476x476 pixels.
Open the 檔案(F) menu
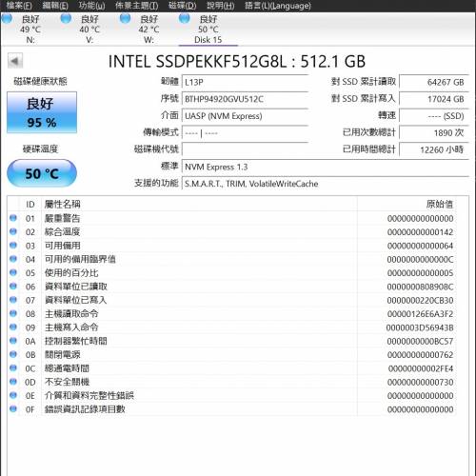19,6
